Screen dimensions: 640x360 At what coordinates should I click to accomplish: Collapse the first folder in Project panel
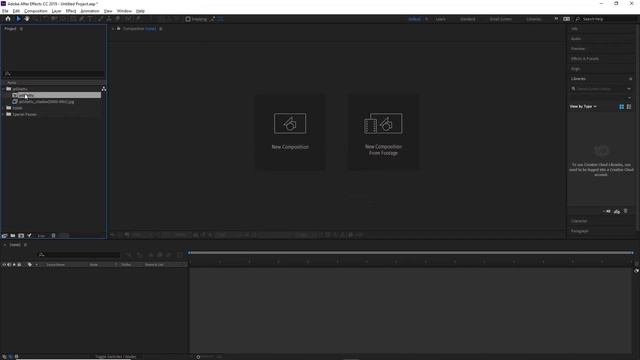tap(3, 89)
